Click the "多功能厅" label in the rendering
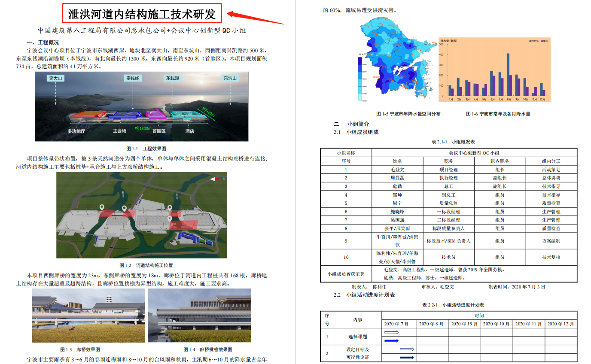This screenshot has width=591, height=364. [x=76, y=131]
